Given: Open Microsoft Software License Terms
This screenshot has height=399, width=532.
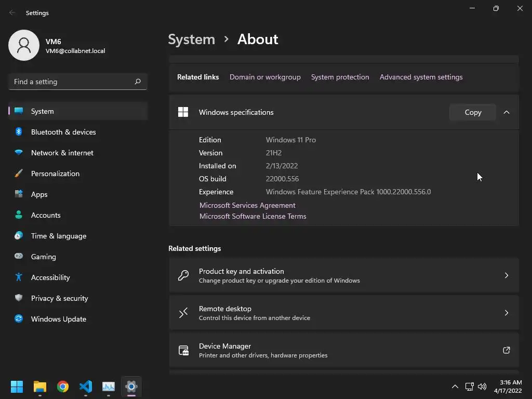Looking at the screenshot, I should [253, 216].
